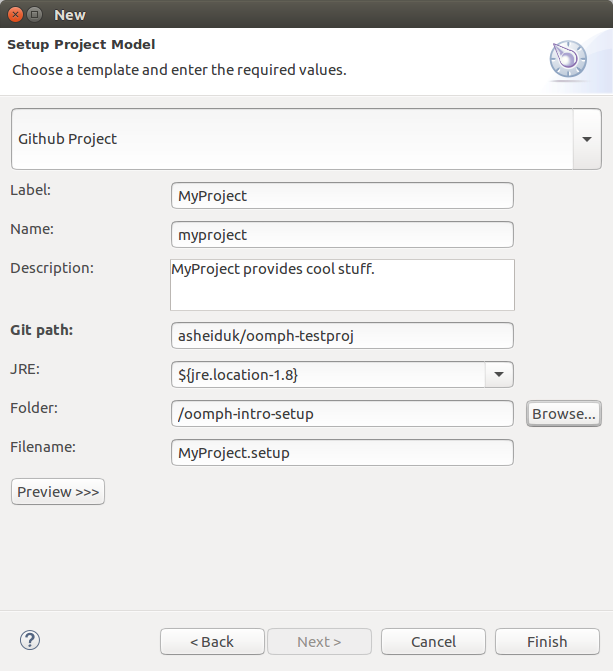Image resolution: width=613 pixels, height=671 pixels.
Task: Click the Filename field MyProject.setup
Action: [342, 453]
